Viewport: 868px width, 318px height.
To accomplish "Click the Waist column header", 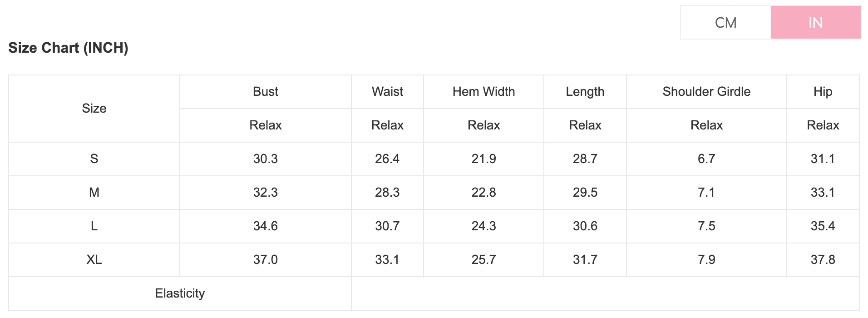I will (387, 92).
